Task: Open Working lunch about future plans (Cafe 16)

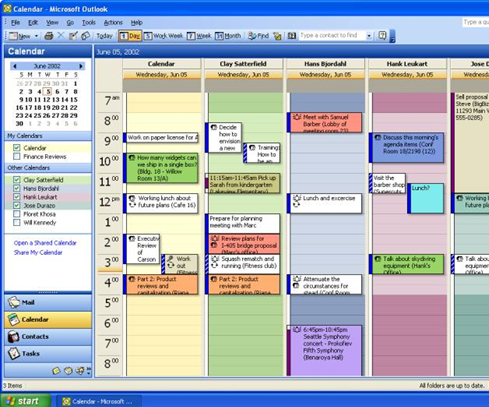Action: 161,203
